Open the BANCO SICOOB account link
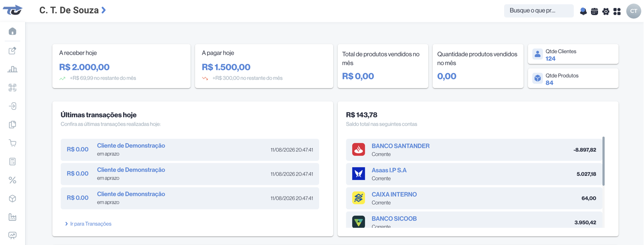Screen dimensions: 644x245 (394, 219)
